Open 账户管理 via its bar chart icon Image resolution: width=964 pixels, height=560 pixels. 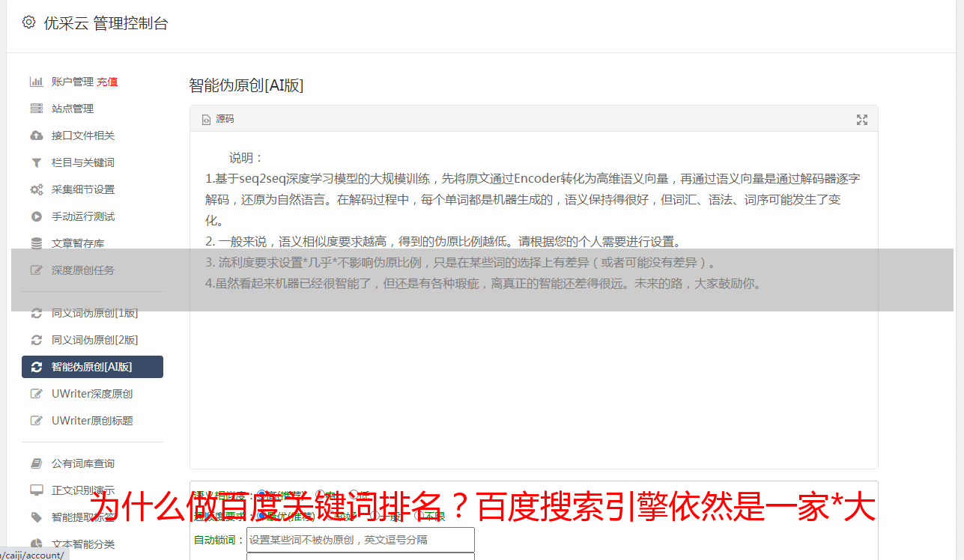click(36, 82)
